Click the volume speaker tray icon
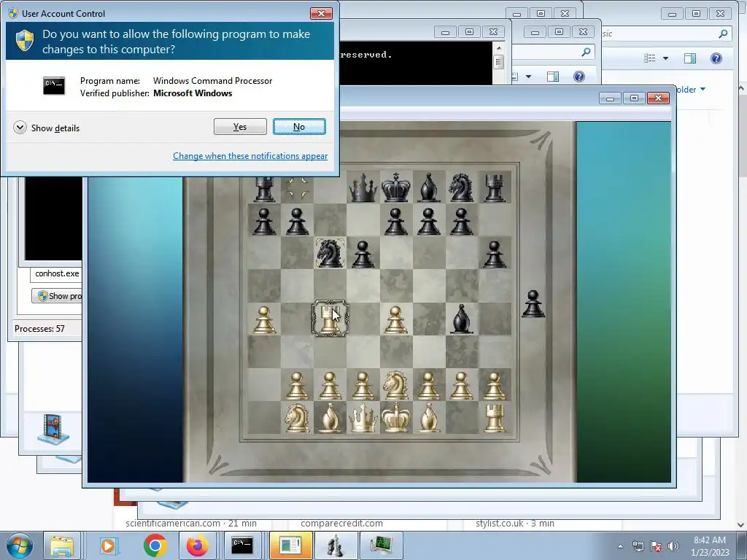The image size is (747, 560). click(x=673, y=546)
